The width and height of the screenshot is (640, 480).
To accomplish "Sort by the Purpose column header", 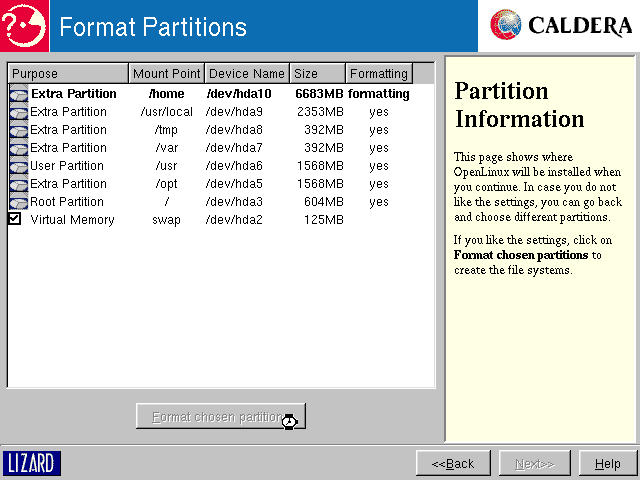I will (x=68, y=73).
